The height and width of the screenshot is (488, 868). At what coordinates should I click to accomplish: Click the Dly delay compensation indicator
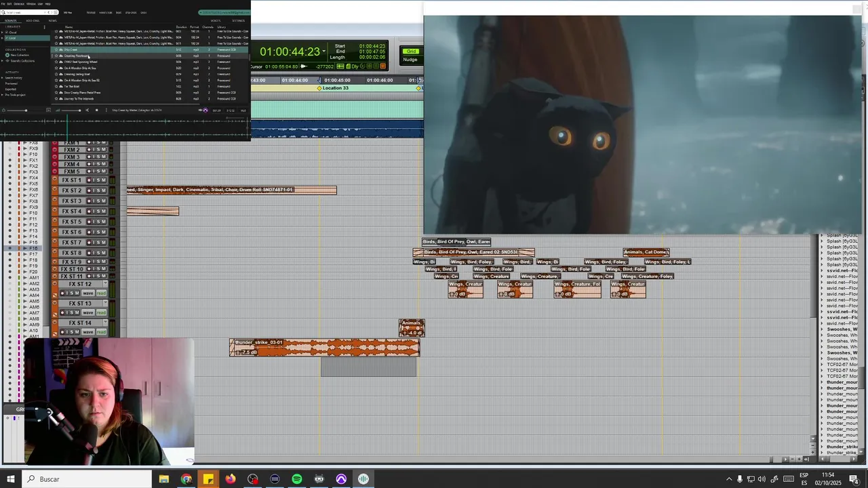coord(355,66)
